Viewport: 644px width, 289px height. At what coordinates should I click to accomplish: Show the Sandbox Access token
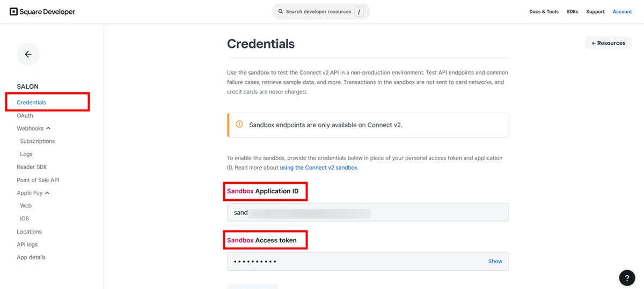[495, 261]
